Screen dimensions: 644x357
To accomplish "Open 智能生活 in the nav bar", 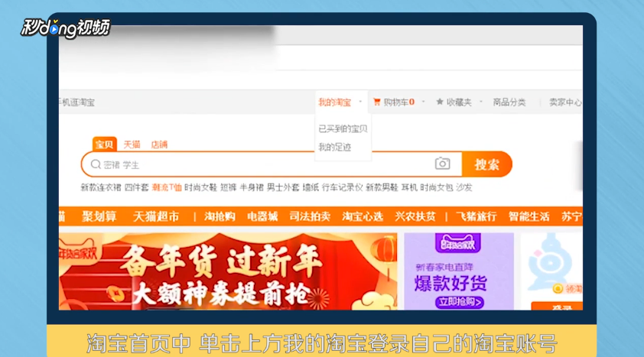I will [529, 216].
